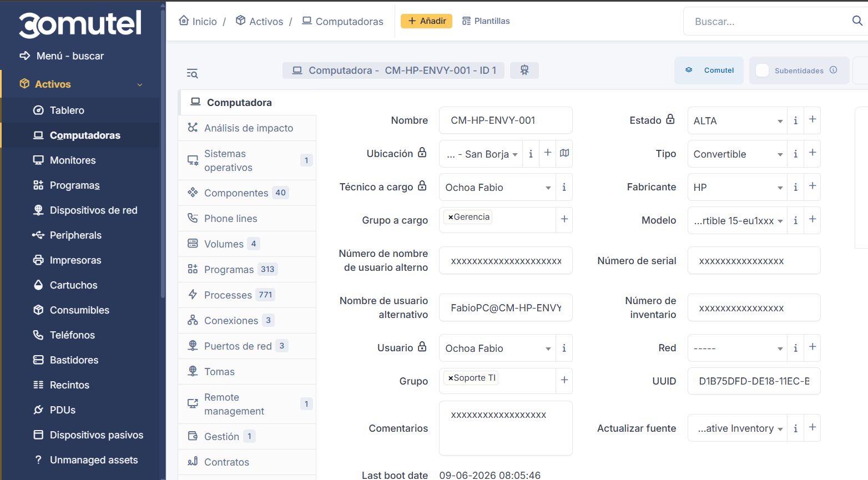
Task: Open Unmanaged assets in sidebar
Action: click(x=80, y=459)
